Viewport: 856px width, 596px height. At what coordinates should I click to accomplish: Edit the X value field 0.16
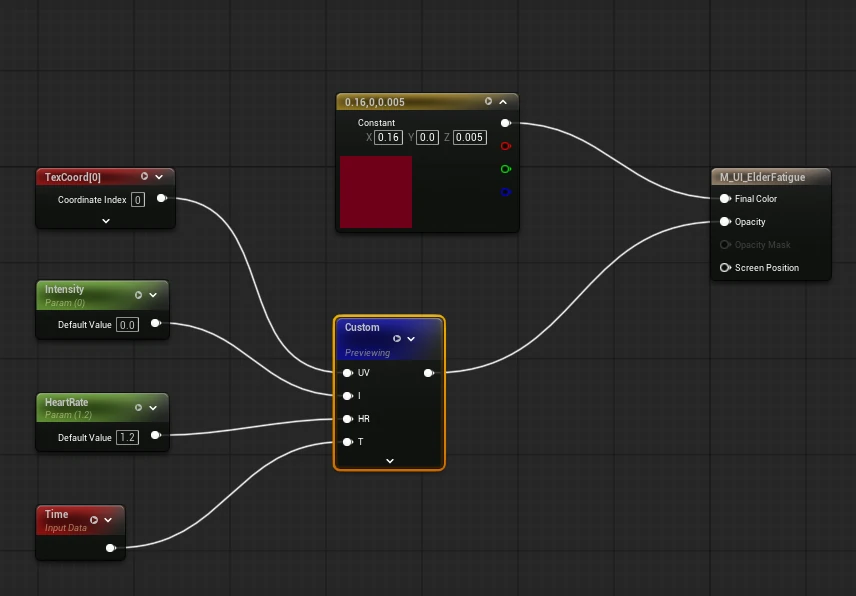click(388, 137)
